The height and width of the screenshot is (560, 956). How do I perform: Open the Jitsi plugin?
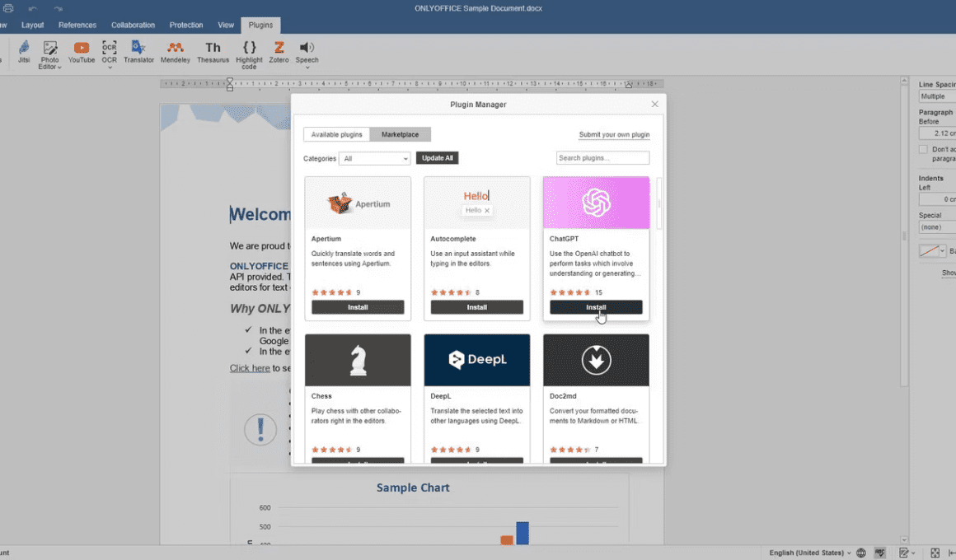pos(24,52)
